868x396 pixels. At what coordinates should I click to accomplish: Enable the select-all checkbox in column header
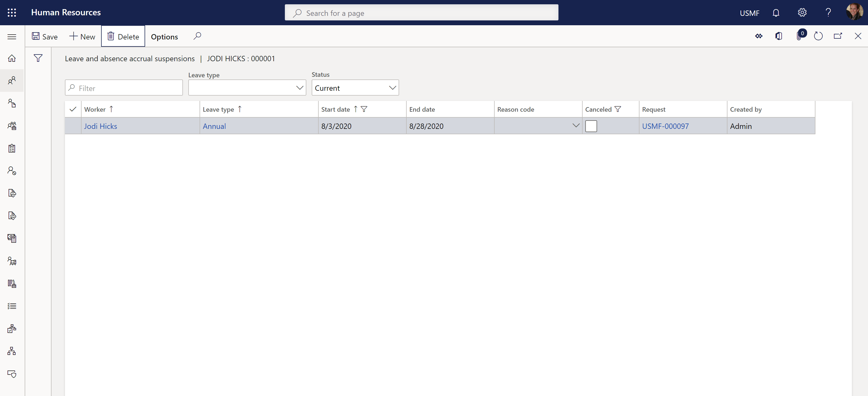[x=72, y=108]
